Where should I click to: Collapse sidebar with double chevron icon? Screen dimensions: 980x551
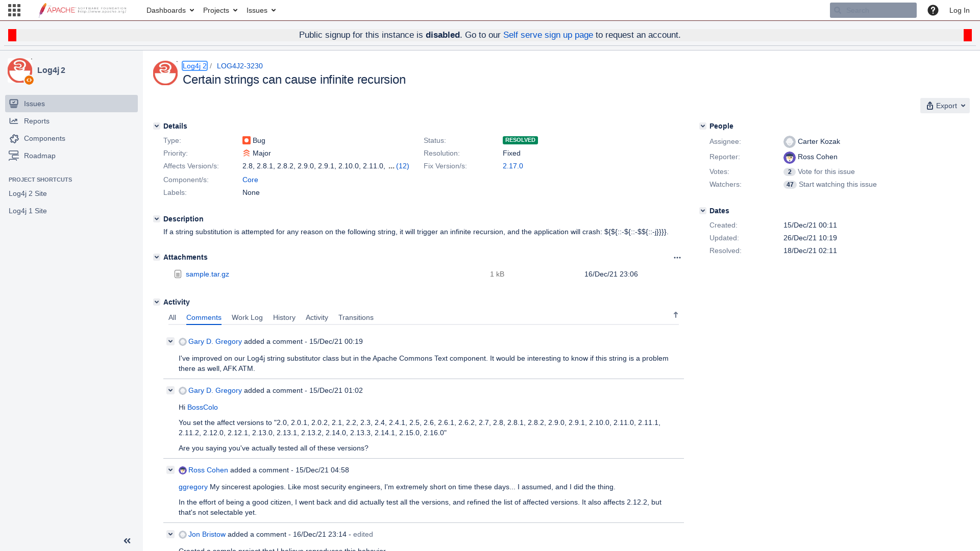tap(127, 541)
